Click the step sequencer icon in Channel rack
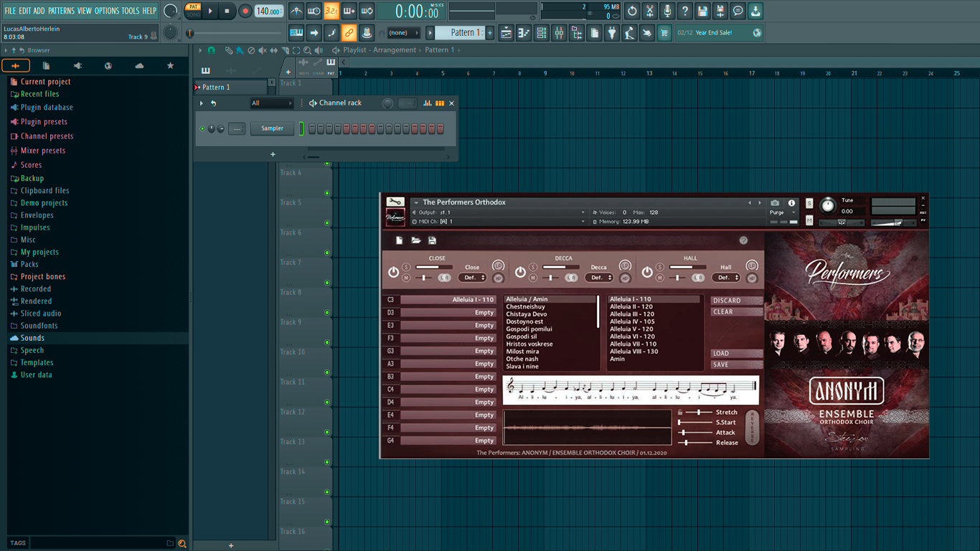The image size is (980, 551). click(x=440, y=103)
